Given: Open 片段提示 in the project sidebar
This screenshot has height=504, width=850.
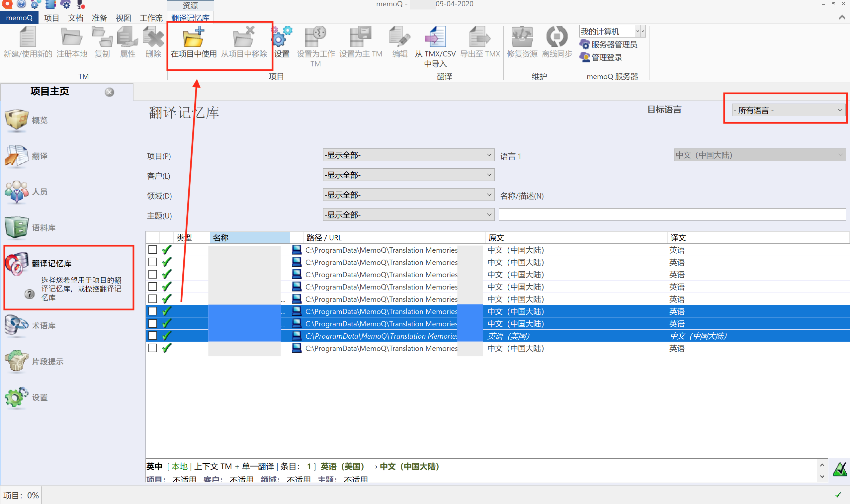Looking at the screenshot, I should click(34, 361).
